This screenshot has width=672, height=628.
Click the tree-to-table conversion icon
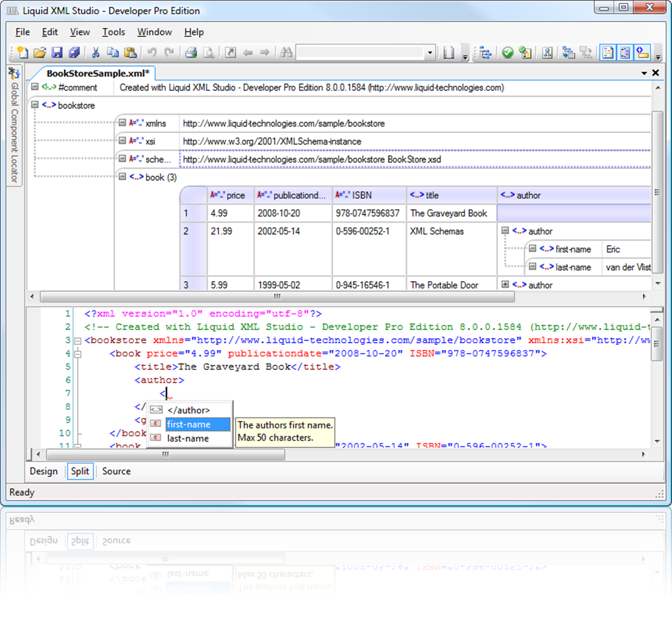coord(569,52)
